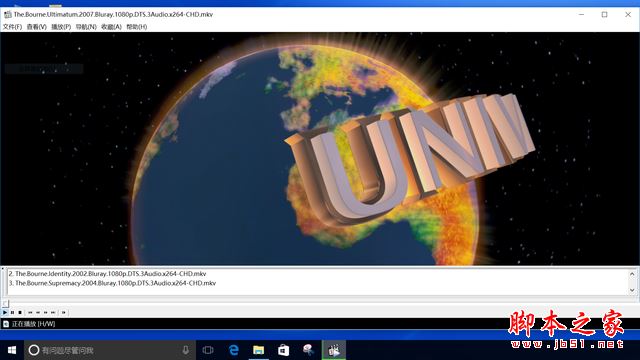
Task: Skip to previous file button
Action: 30,313
